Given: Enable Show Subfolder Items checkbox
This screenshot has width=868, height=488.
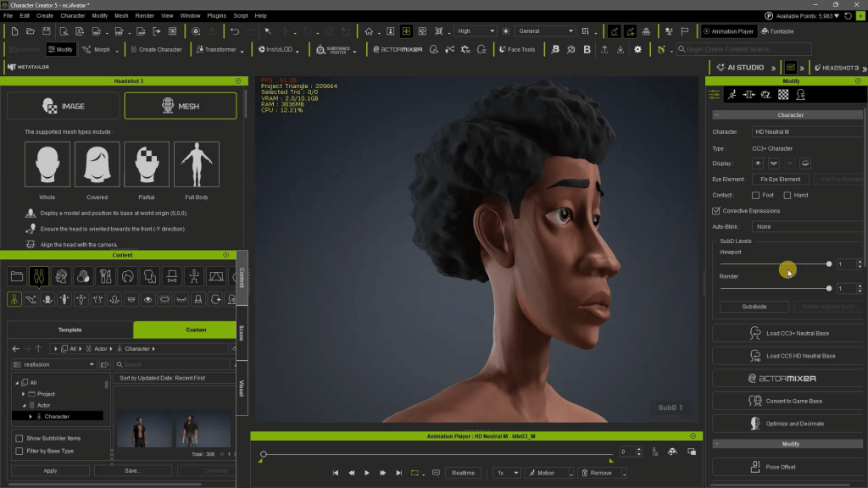Looking at the screenshot, I should coord(19,438).
